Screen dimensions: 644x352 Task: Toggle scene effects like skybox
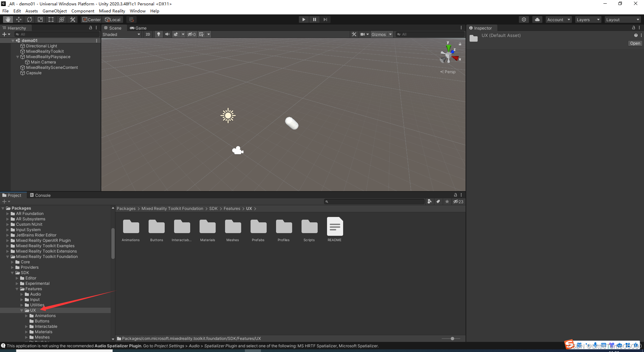[176, 34]
